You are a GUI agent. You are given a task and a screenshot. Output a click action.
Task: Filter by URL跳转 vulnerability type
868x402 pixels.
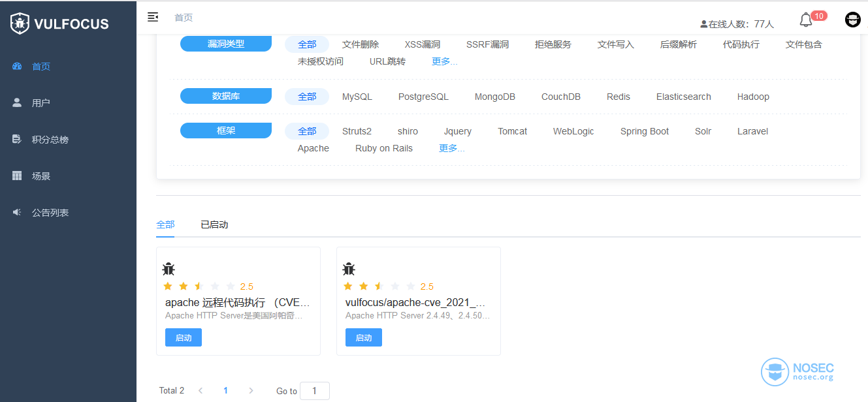tap(387, 61)
